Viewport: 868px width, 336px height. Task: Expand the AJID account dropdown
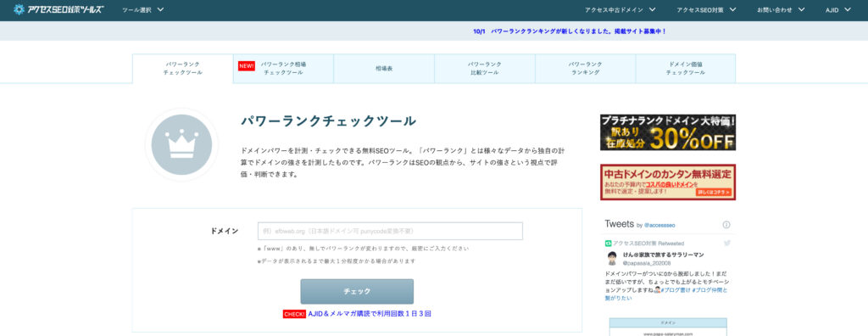coord(838,10)
